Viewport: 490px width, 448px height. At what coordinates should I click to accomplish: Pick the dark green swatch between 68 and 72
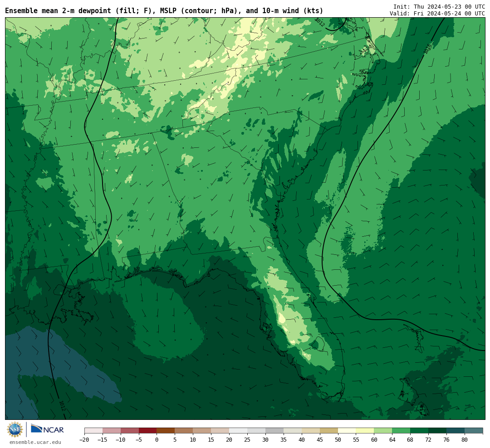[420, 431]
